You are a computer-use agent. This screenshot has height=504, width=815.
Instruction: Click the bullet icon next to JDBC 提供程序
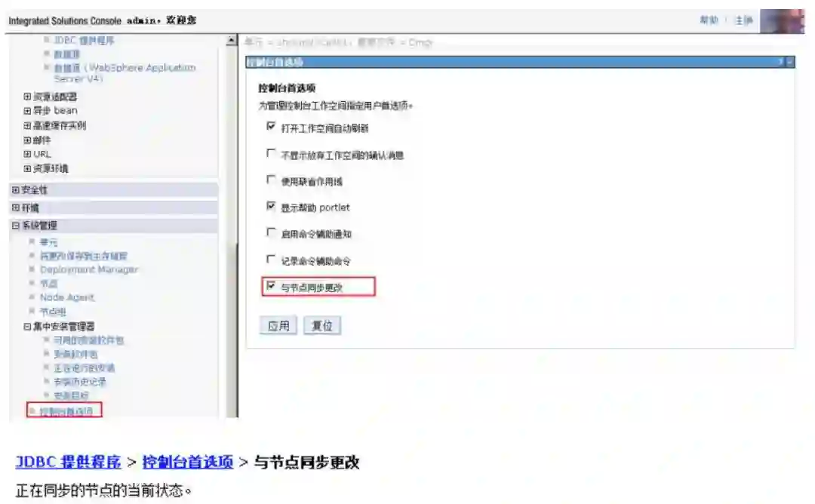(46, 39)
